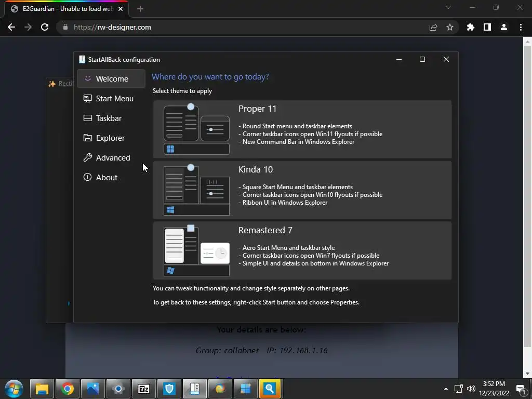
Task: Click the 'Group: collabnet' text on webpage
Action: click(227, 351)
